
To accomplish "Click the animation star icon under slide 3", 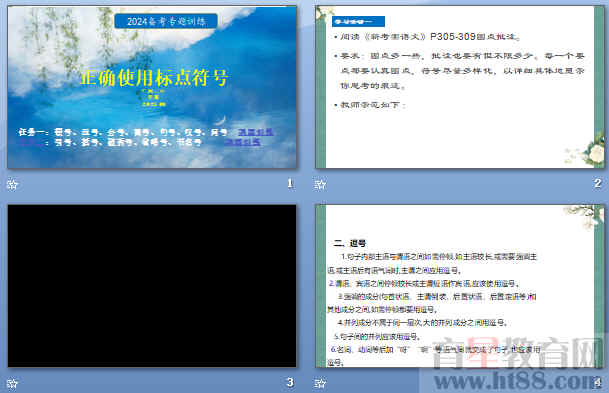I will (12, 384).
